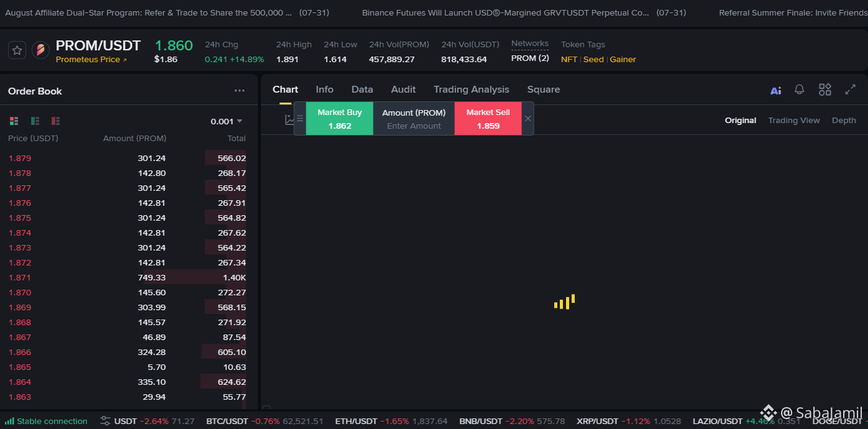Open the Data tab
Viewport: 868px width, 429px height.
click(362, 90)
